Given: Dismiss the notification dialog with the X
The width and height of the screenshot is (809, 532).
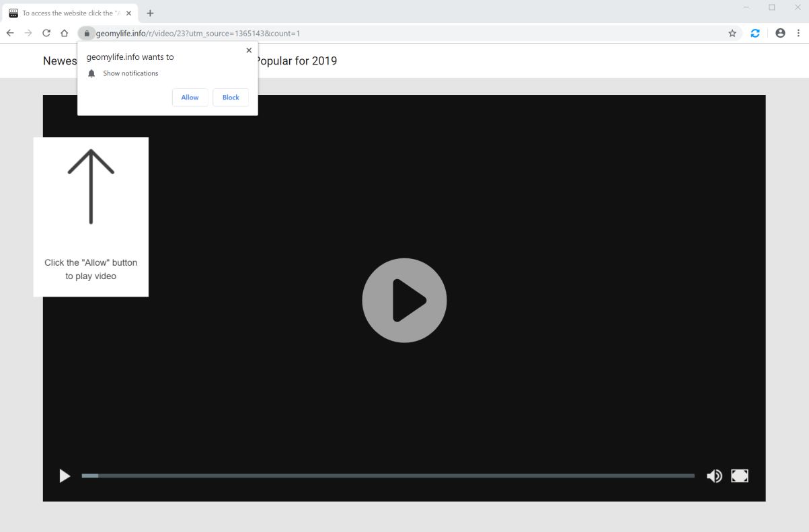Looking at the screenshot, I should (x=249, y=50).
